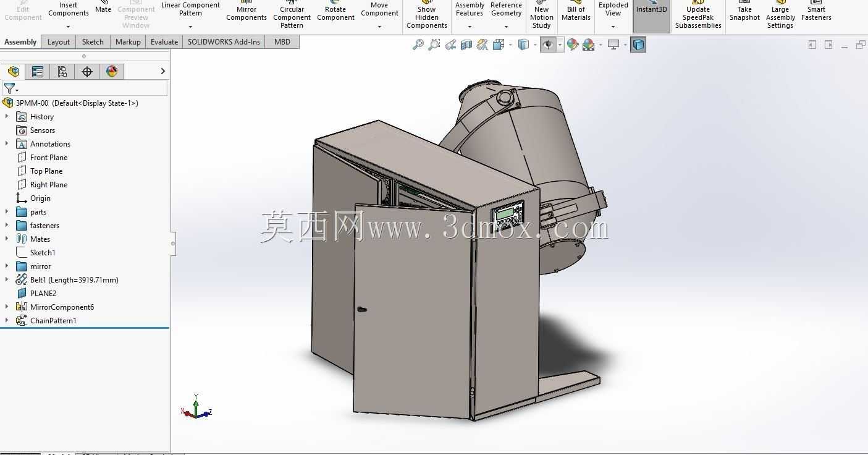868x455 pixels.
Task: Switch to the Layout tab
Action: (59, 42)
